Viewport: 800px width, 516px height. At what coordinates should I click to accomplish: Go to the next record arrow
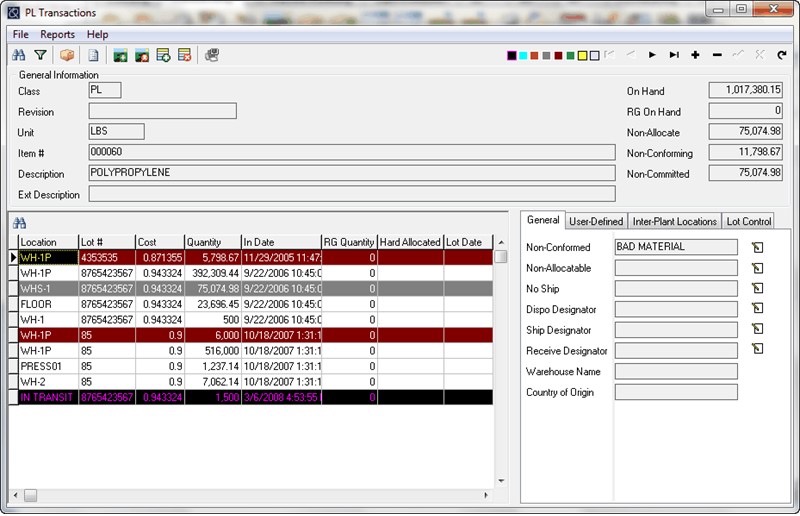tap(652, 55)
